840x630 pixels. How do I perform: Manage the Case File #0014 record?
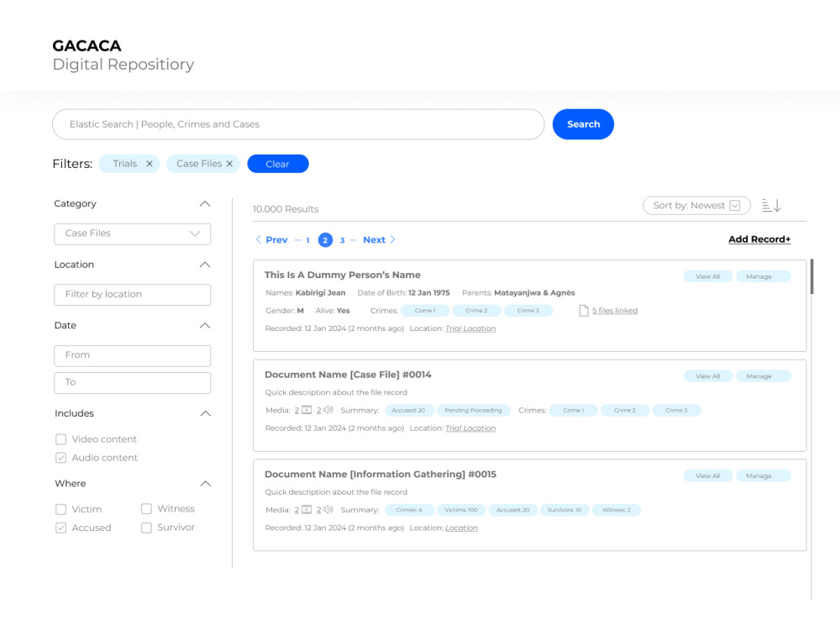pos(764,376)
